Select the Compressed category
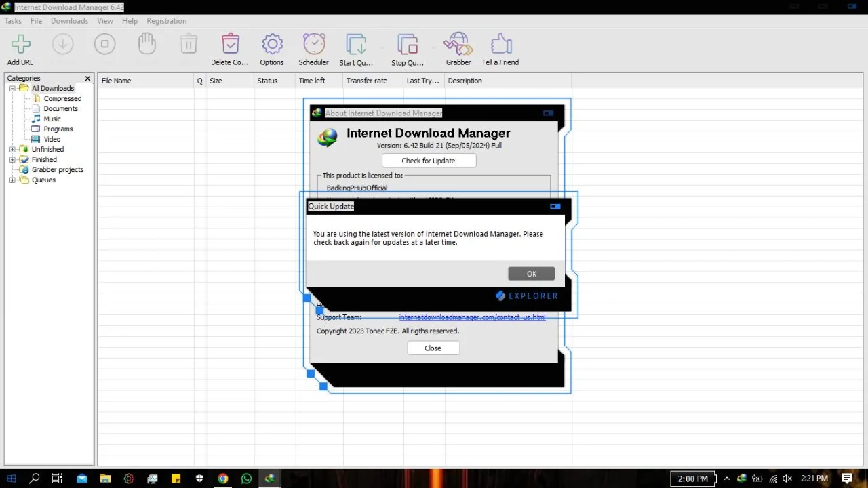 tap(62, 99)
